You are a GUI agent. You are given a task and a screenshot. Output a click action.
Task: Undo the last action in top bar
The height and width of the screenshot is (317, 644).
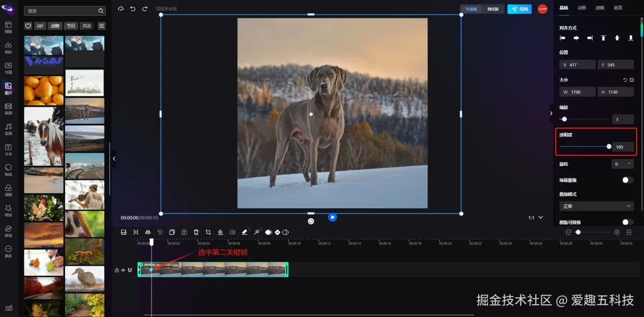[x=133, y=9]
